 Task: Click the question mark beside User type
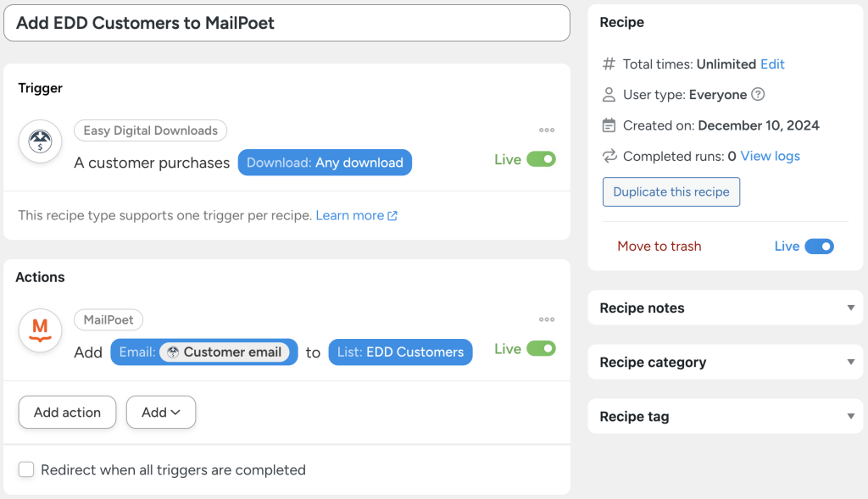point(757,94)
